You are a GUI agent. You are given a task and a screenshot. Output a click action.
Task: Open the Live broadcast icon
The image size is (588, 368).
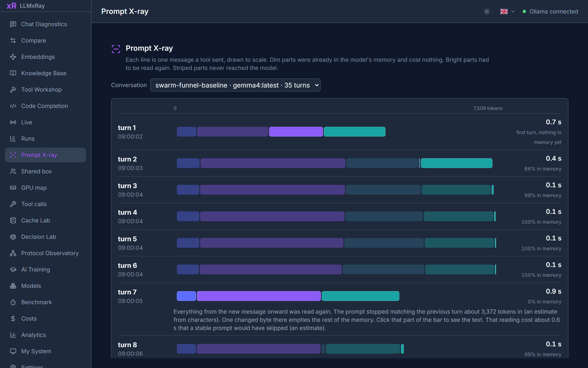(x=13, y=122)
